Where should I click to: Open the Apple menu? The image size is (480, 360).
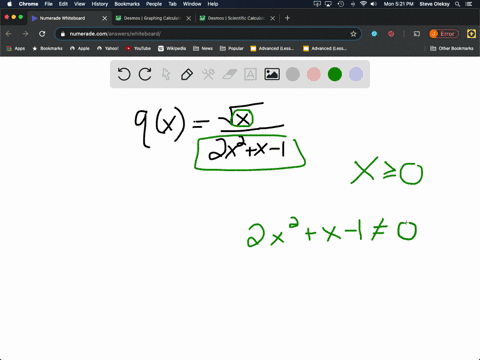tap(9, 4)
